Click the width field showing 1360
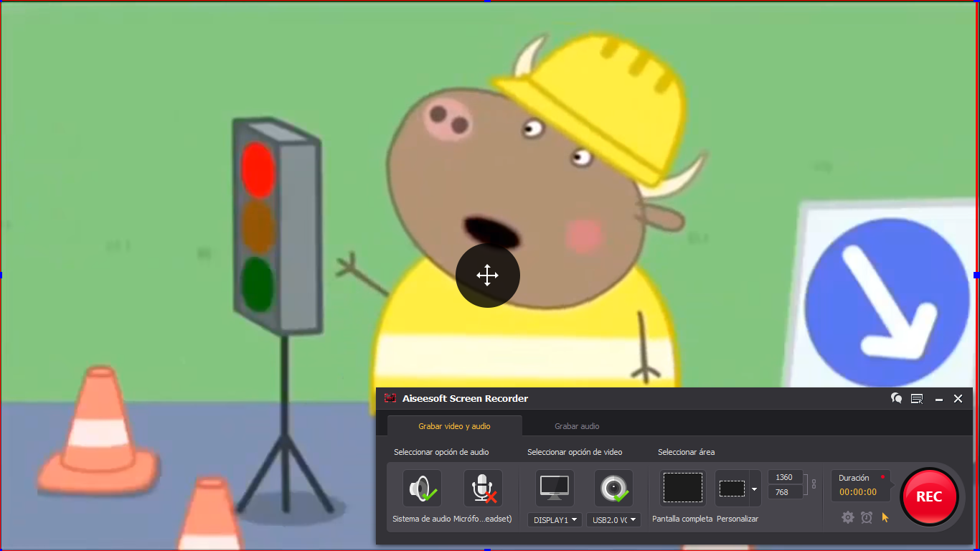 (x=785, y=477)
